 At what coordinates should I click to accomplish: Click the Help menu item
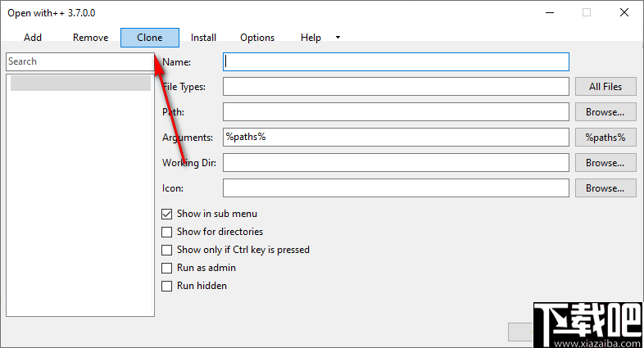[311, 38]
